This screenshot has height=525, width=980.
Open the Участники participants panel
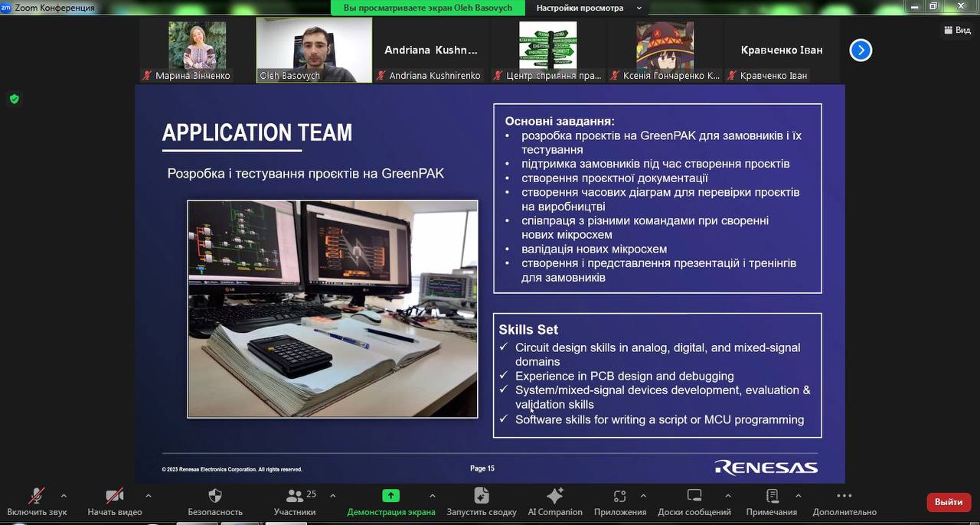295,496
